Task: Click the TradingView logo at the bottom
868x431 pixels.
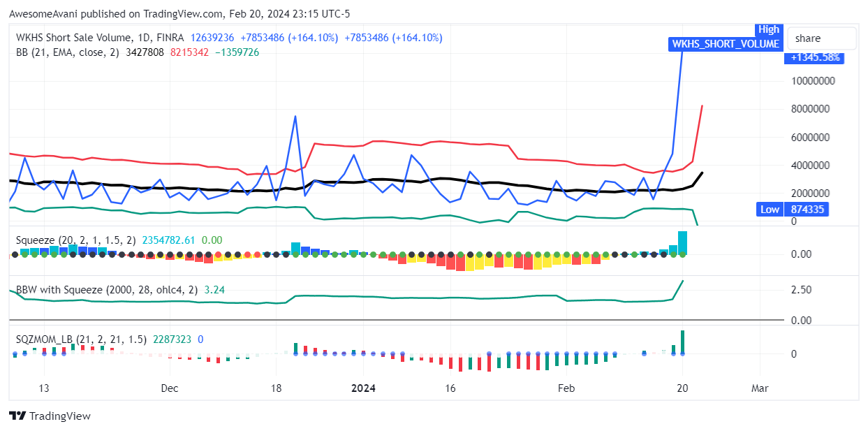Action: coord(50,416)
